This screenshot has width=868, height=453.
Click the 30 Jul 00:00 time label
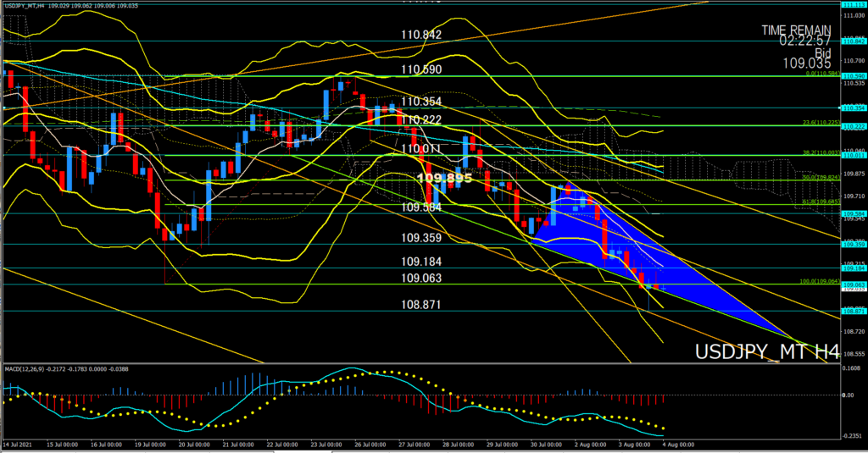click(x=546, y=445)
